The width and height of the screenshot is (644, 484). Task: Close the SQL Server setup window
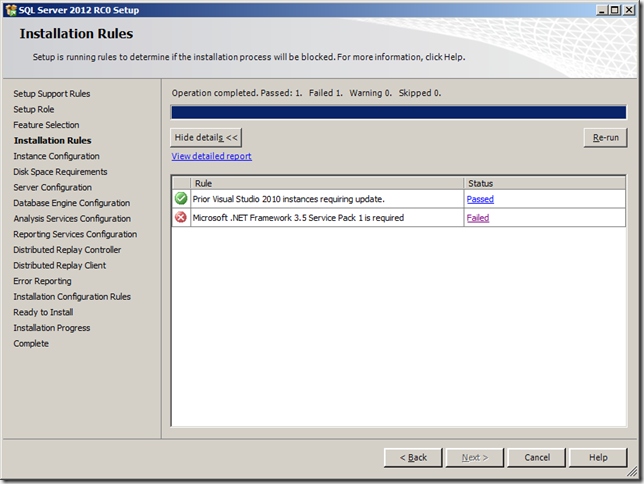(629, 10)
